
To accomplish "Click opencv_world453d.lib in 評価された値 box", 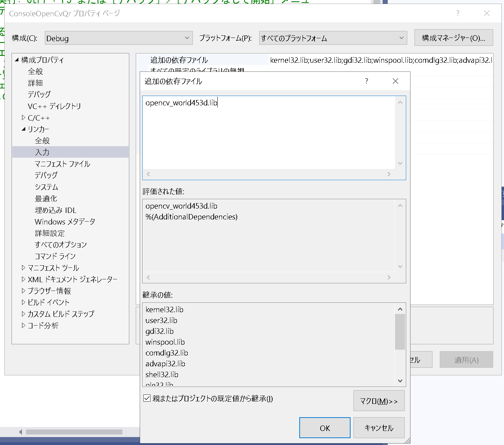I will coord(181,206).
